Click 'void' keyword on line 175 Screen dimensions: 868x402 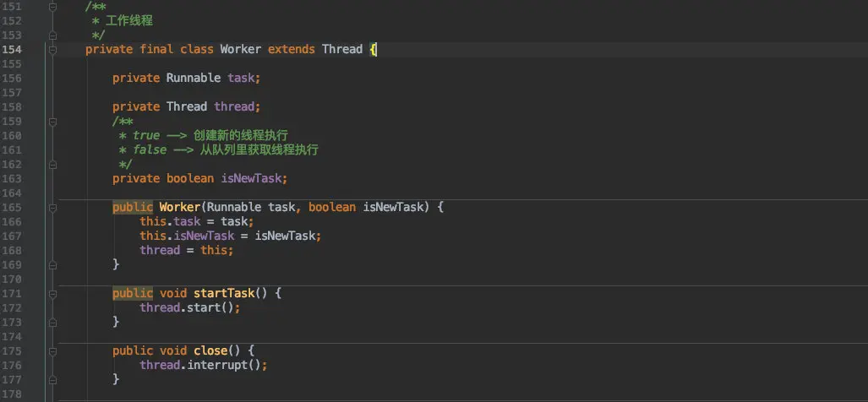coord(173,350)
